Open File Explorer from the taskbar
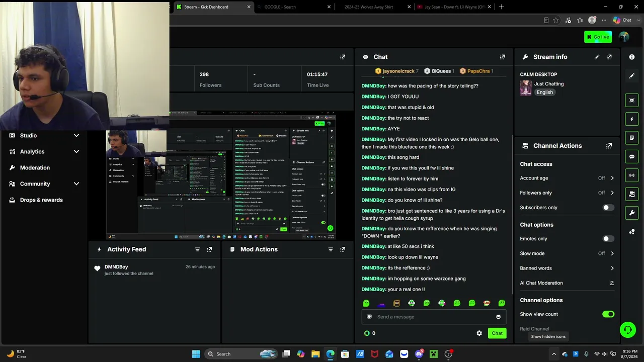 [315, 354]
